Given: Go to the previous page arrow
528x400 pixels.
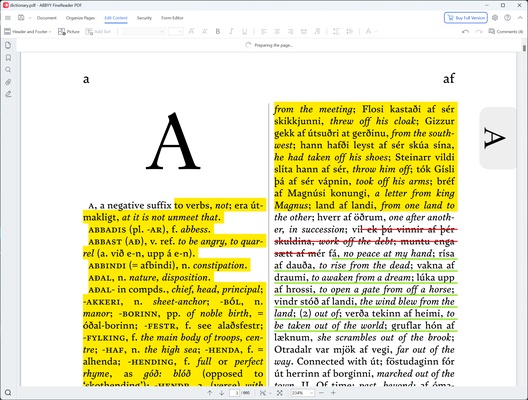Looking at the screenshot, I should coord(209,393).
